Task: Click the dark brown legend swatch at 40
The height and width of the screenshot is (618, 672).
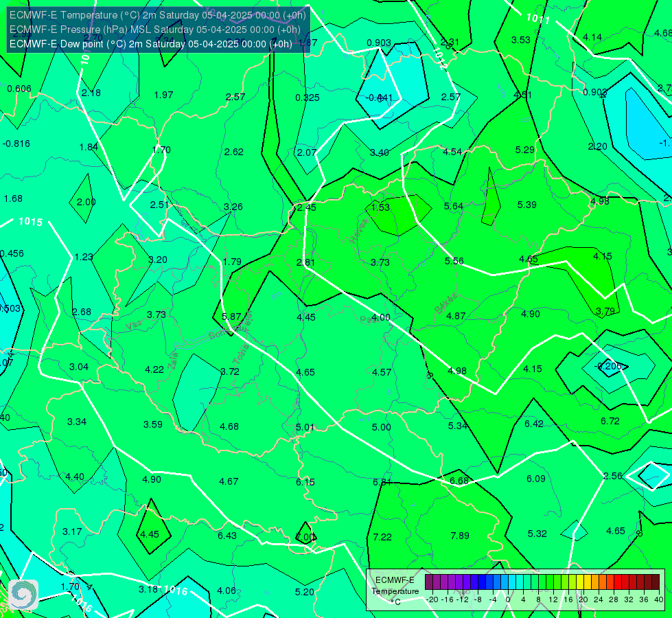Action: point(655,582)
